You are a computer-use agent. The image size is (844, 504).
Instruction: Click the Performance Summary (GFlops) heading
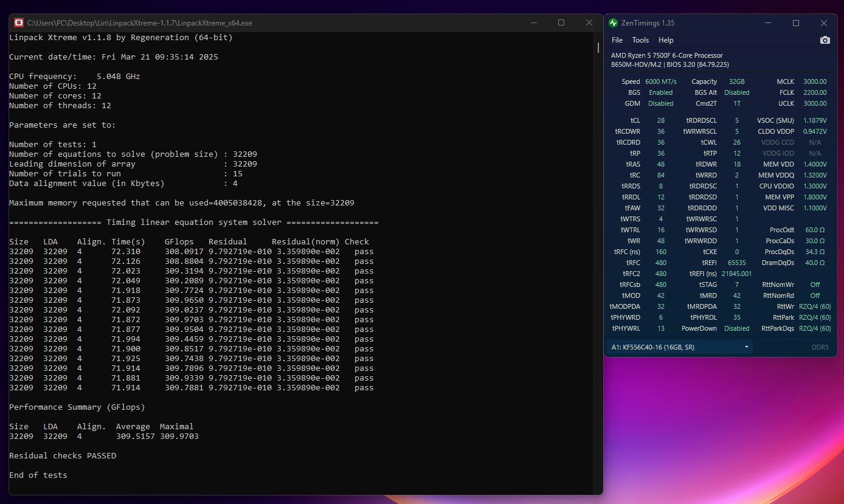point(77,407)
